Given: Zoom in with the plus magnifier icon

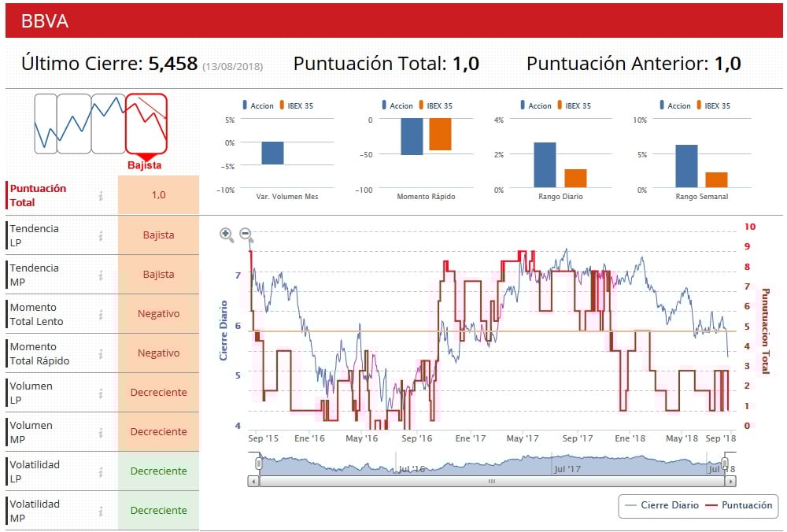Looking at the screenshot, I should click(227, 235).
